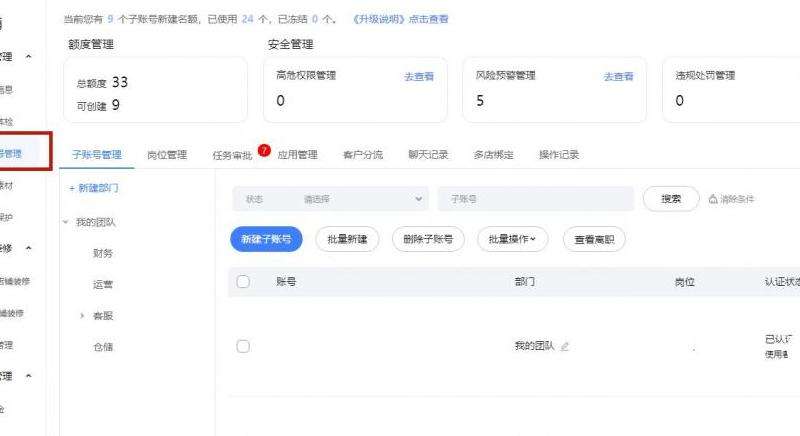Expand the 客服 department node

82,316
